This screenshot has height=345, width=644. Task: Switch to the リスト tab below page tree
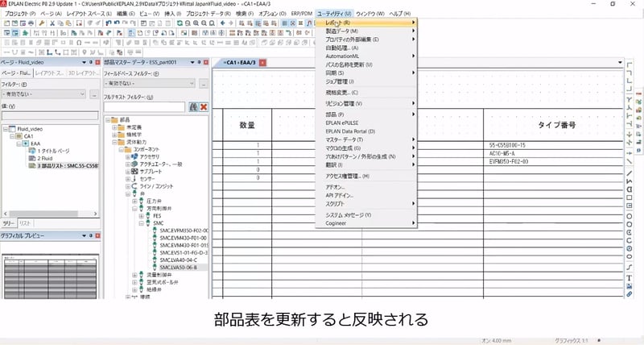[25, 223]
